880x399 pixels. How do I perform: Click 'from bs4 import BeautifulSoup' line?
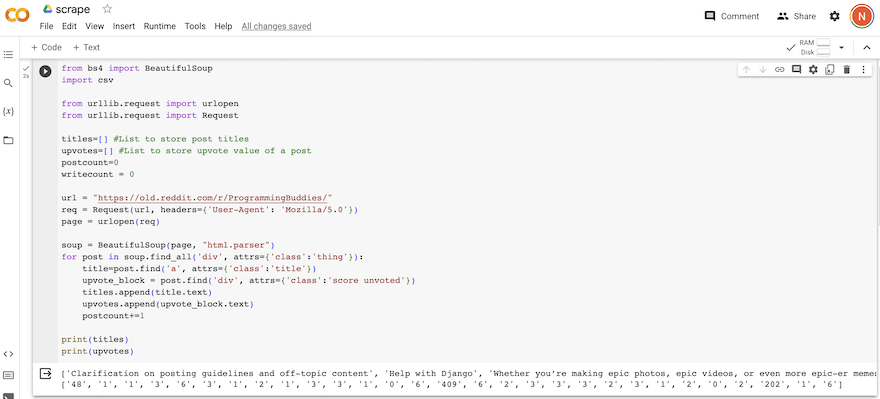point(137,68)
